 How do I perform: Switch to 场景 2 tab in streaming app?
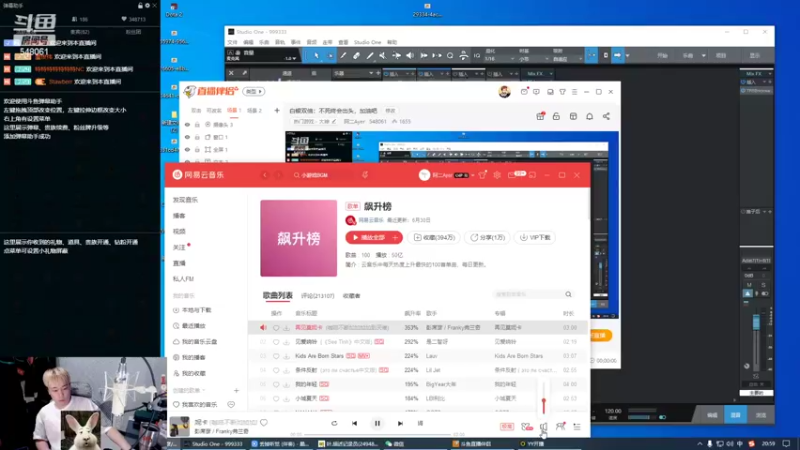(x=254, y=111)
